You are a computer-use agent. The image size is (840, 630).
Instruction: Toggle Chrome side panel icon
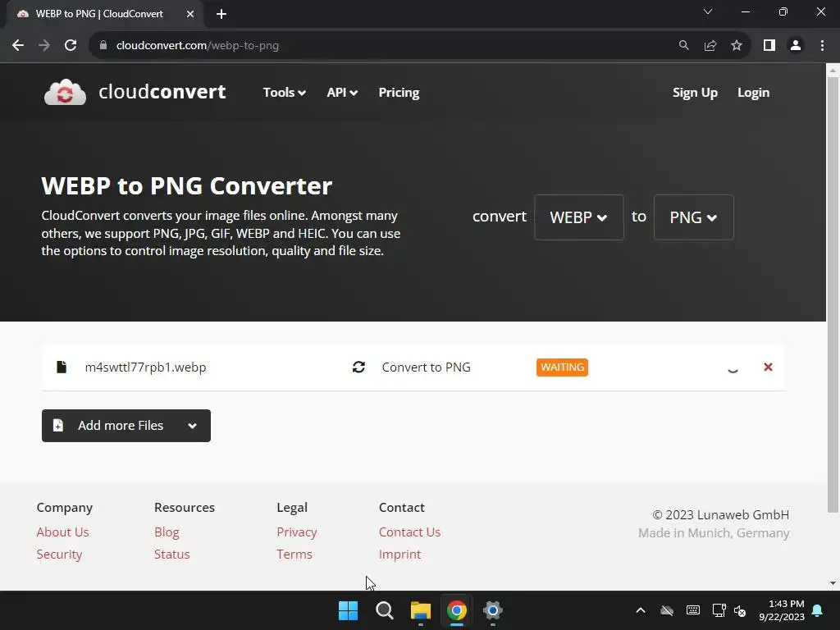point(769,46)
